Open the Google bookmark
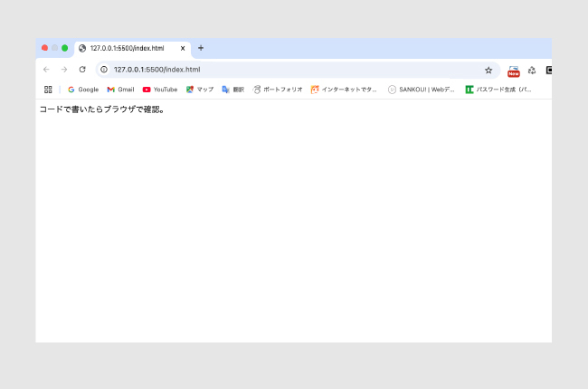 (x=83, y=90)
